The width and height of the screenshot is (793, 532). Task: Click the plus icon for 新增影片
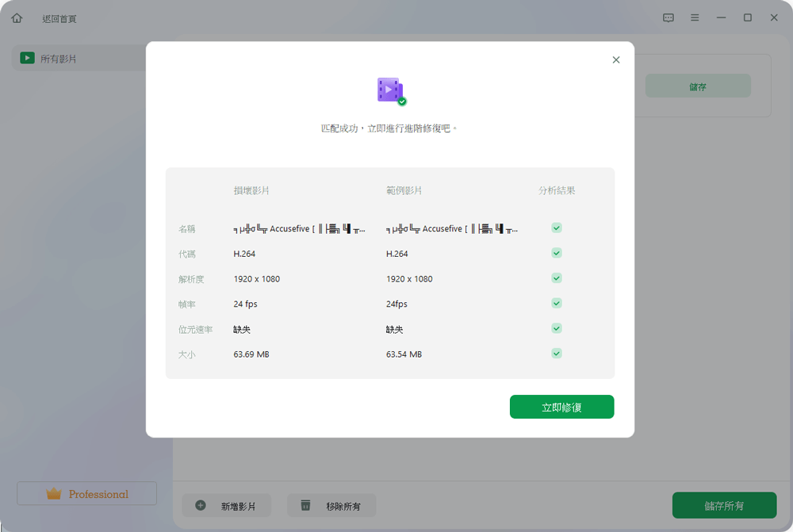[201, 505]
